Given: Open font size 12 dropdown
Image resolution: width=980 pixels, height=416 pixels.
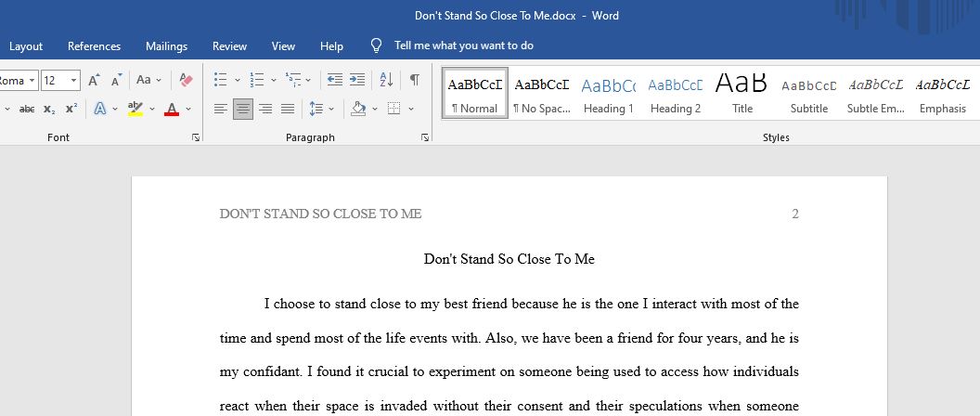Looking at the screenshot, I should (74, 81).
